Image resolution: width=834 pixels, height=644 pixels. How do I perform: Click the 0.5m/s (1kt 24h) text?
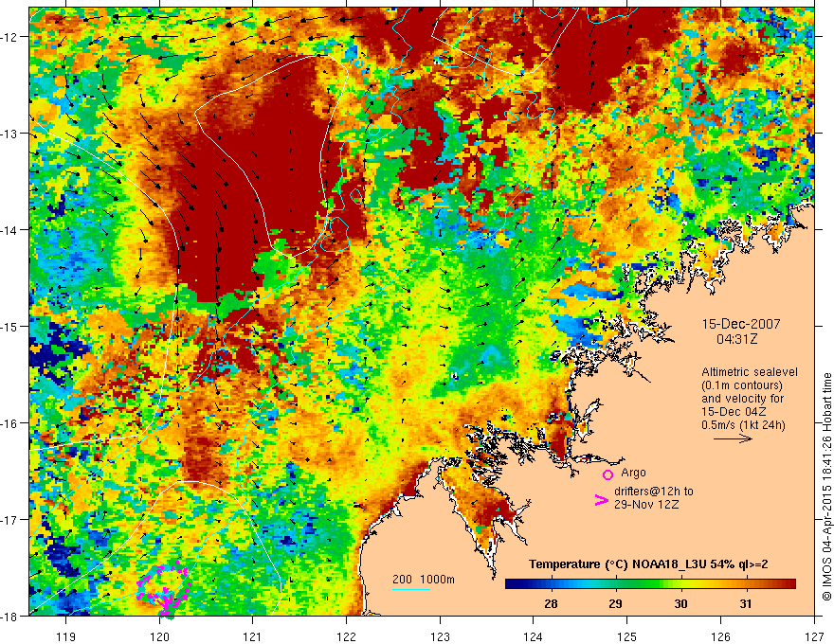tap(744, 425)
